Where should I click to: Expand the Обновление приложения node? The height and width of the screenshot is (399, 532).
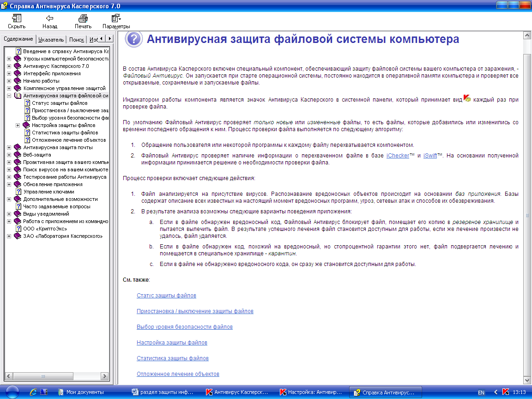click(x=9, y=185)
